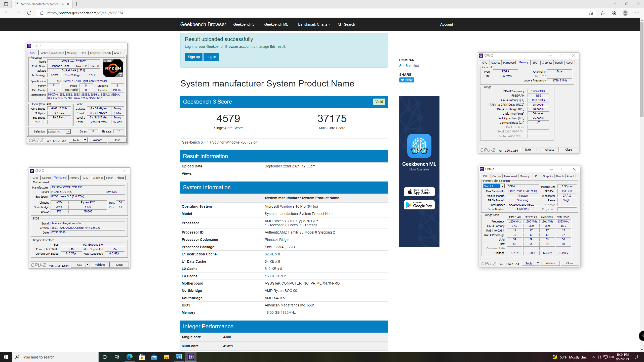Open a new browser tab

77,4
